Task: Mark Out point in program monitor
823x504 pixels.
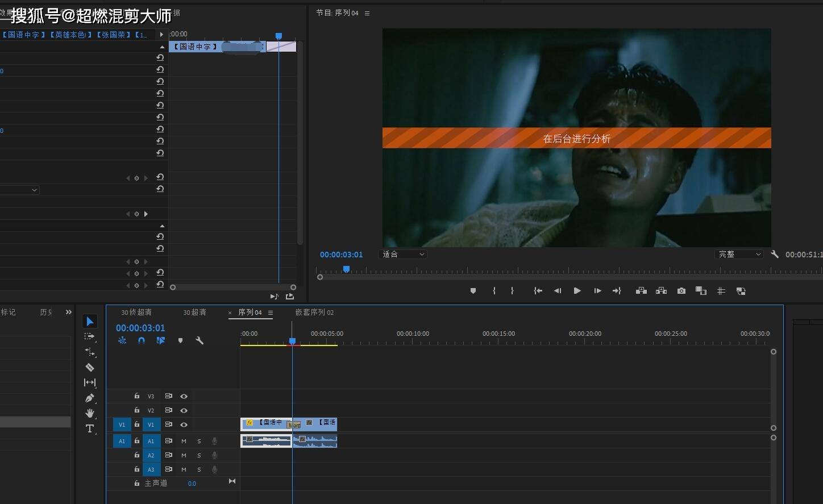Action: click(x=512, y=291)
